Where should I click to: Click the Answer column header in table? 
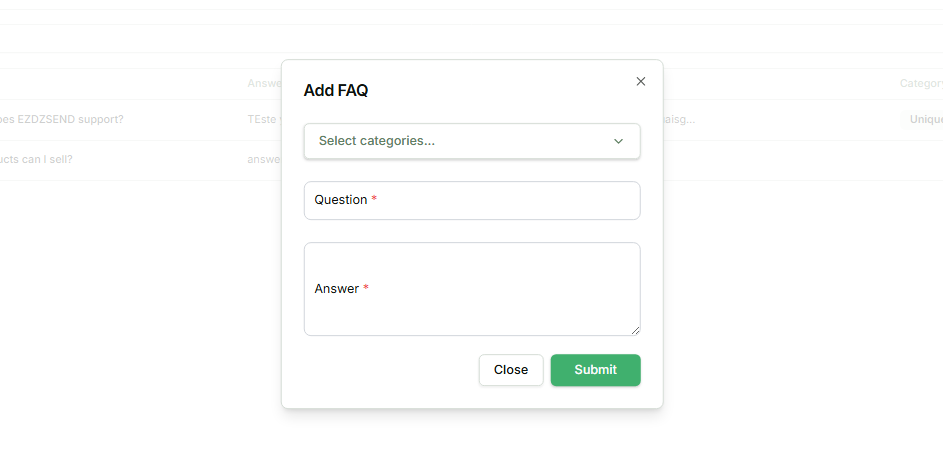tap(264, 84)
